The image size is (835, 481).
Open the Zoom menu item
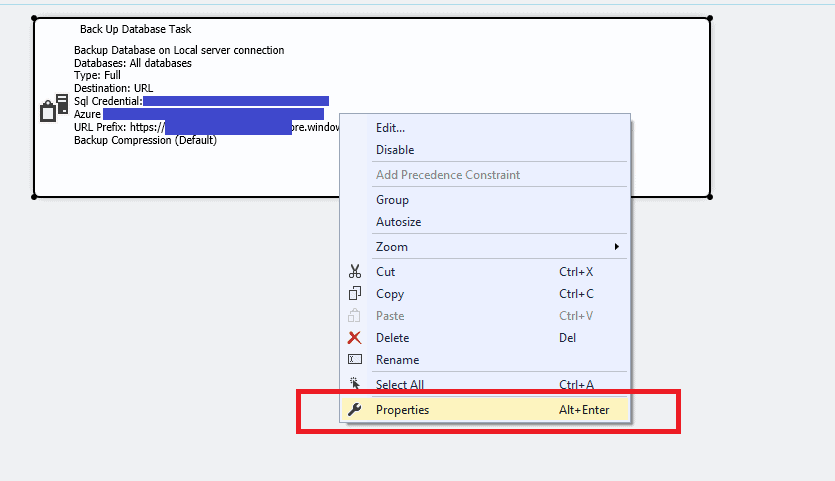tap(485, 247)
